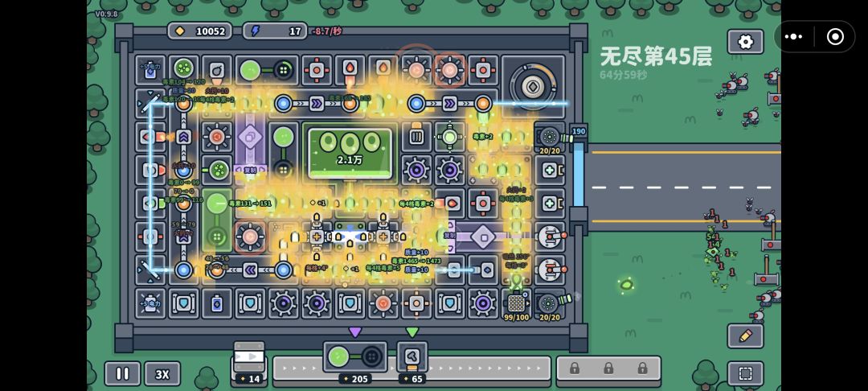Select the upper-left diagonal mirror tile
Screen dimensions: 868x391
(x=150, y=104)
